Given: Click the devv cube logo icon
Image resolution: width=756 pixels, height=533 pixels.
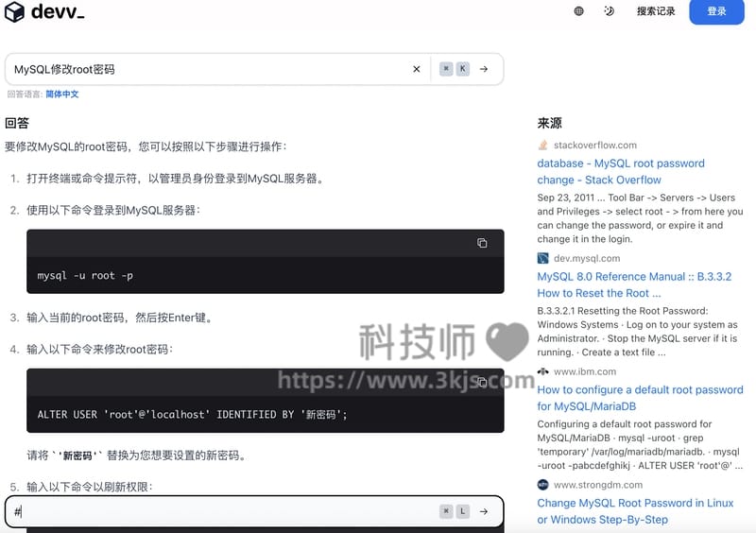Looking at the screenshot, I should pyautogui.click(x=14, y=11).
